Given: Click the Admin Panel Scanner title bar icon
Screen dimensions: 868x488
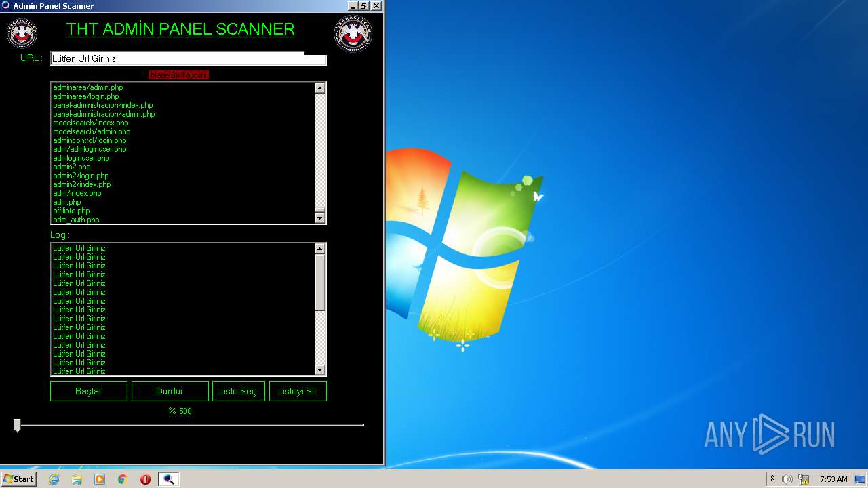Looking at the screenshot, I should [6, 5].
